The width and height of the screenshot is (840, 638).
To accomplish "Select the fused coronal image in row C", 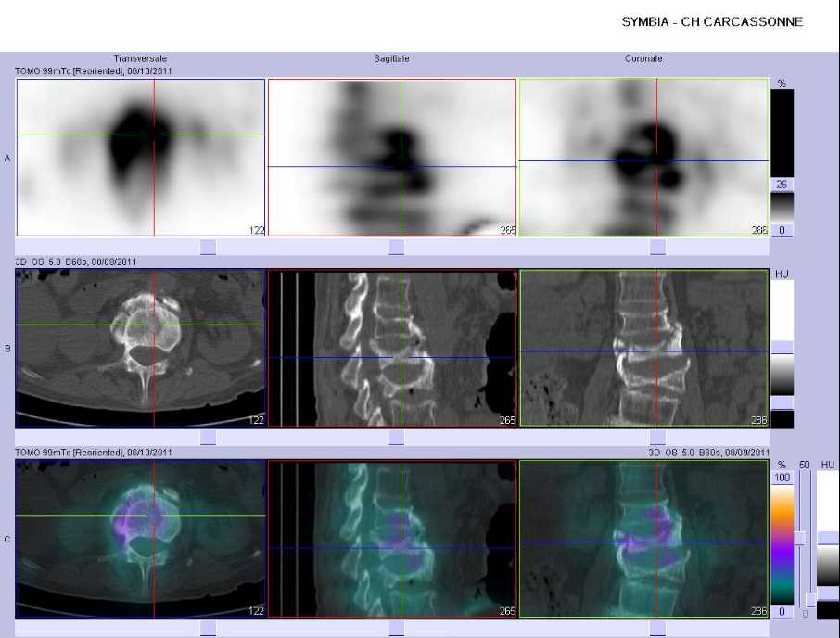I will click(x=644, y=539).
